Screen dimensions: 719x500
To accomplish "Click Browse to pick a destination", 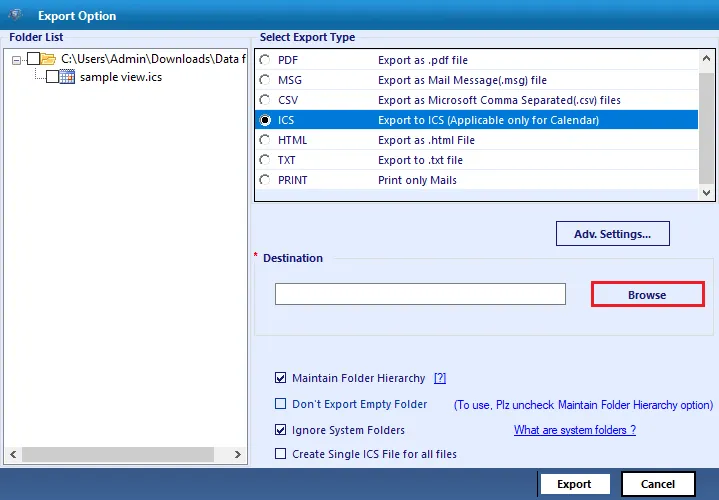I will (x=647, y=294).
